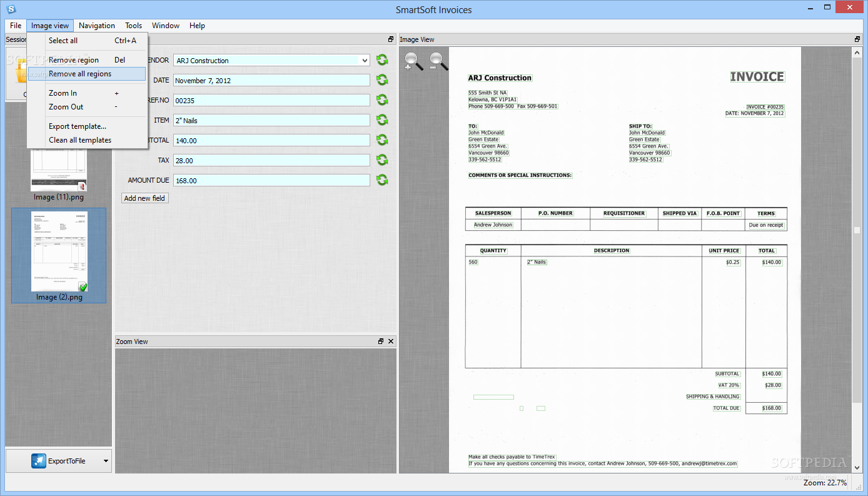Click the ITEM field showing 2" Nails
The width and height of the screenshot is (868, 496).
271,121
